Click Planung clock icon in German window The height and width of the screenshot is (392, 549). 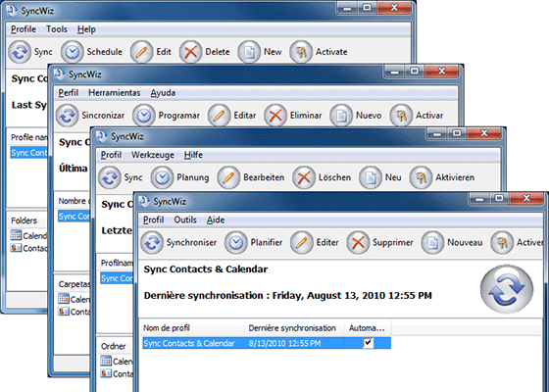(162, 177)
